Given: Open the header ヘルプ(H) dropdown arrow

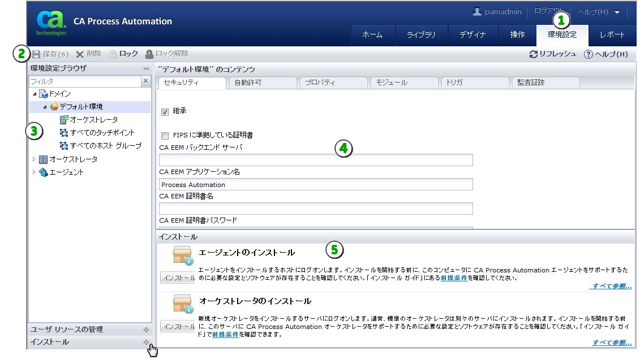Looking at the screenshot, I should tap(617, 12).
